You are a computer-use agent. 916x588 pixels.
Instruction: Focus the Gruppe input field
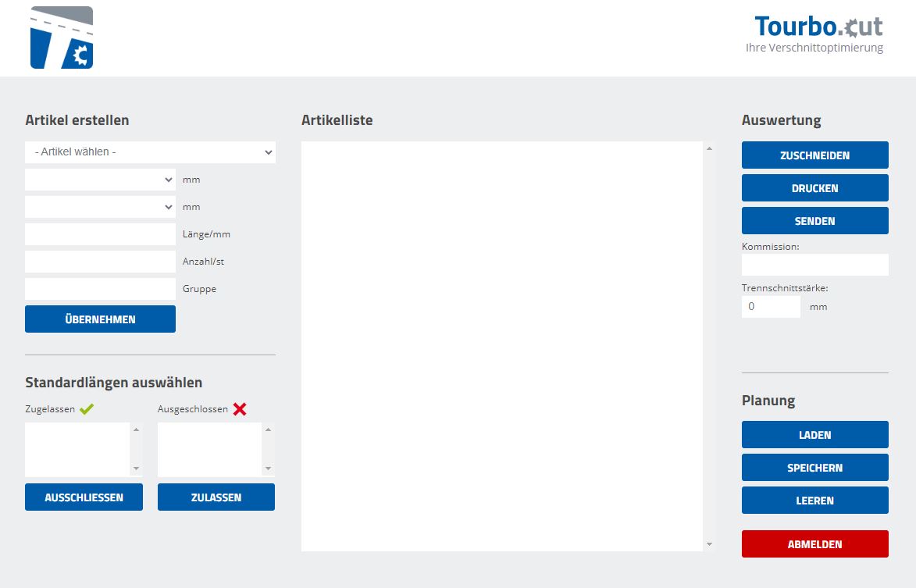click(101, 289)
